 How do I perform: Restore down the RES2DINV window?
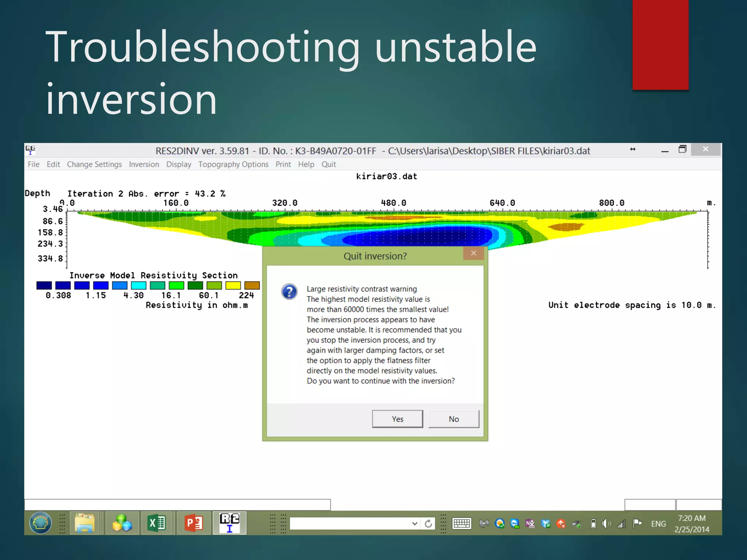click(x=682, y=149)
